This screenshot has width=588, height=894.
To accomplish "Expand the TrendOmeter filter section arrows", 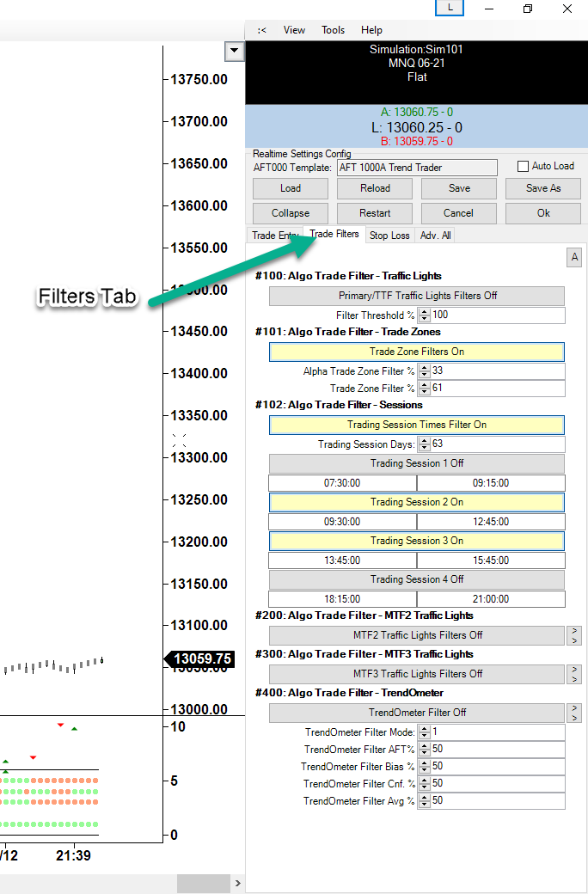I will click(x=574, y=713).
